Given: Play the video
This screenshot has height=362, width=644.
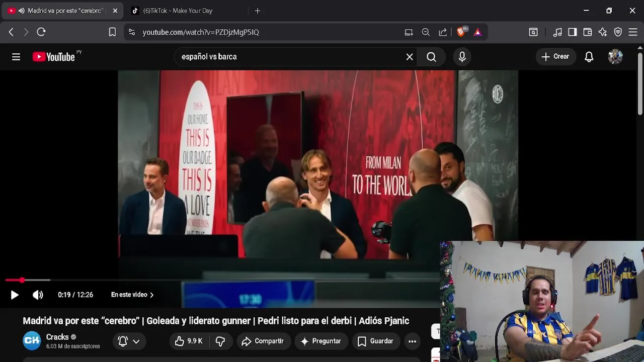Looking at the screenshot, I should pos(15,295).
